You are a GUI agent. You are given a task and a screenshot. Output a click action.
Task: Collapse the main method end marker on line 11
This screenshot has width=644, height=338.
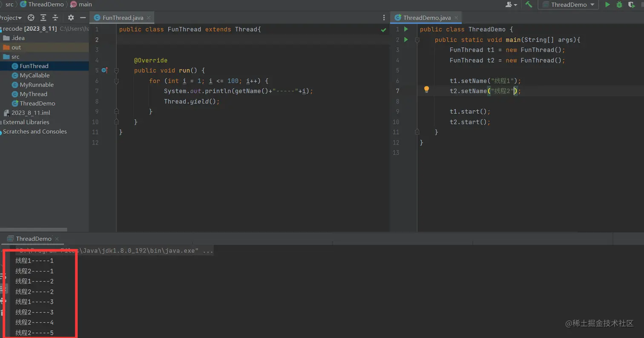point(417,132)
